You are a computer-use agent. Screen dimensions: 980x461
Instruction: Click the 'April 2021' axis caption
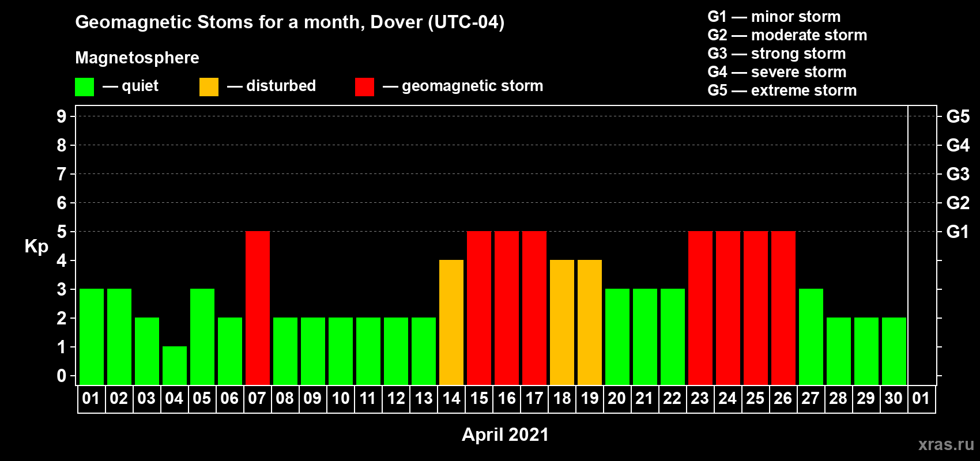506,434
